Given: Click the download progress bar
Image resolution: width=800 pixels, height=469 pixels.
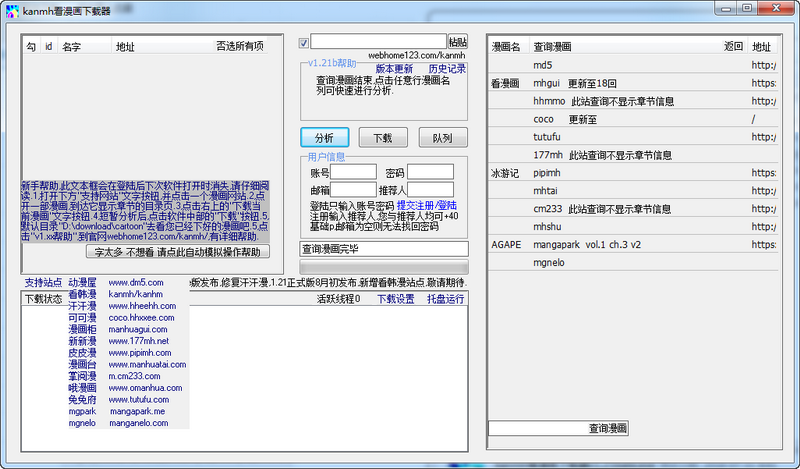Looking at the screenshot, I should [384, 267].
